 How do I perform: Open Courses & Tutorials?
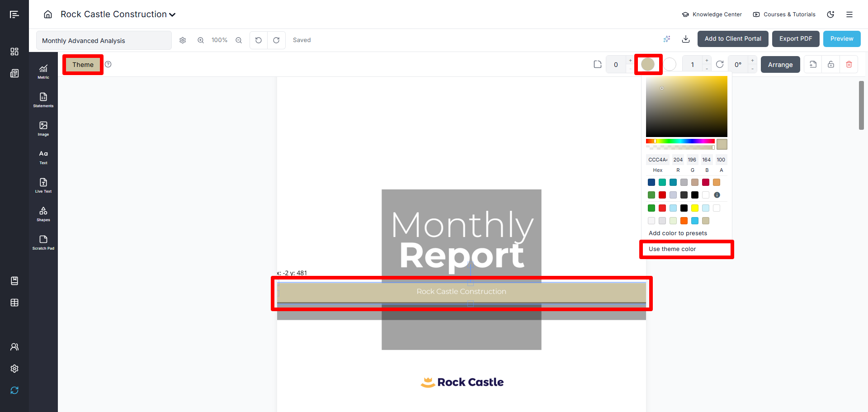tap(784, 14)
